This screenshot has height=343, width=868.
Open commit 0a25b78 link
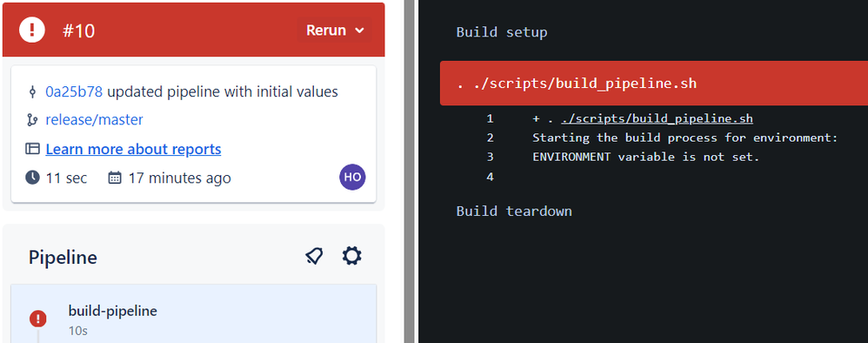tap(74, 91)
